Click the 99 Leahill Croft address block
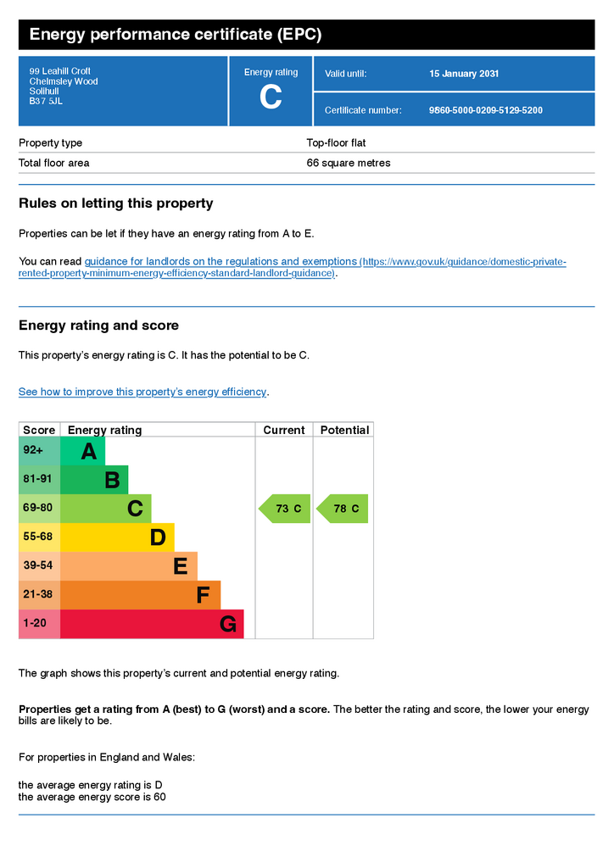 (64, 86)
